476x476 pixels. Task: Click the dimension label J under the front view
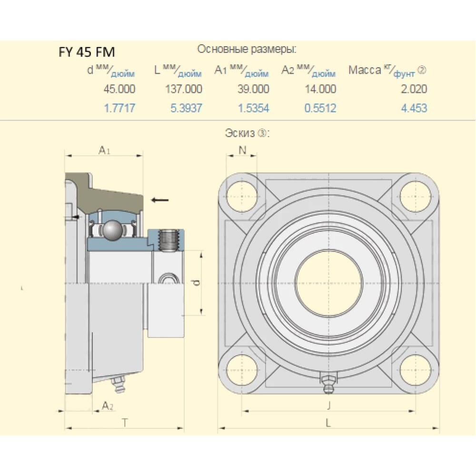(327, 407)
